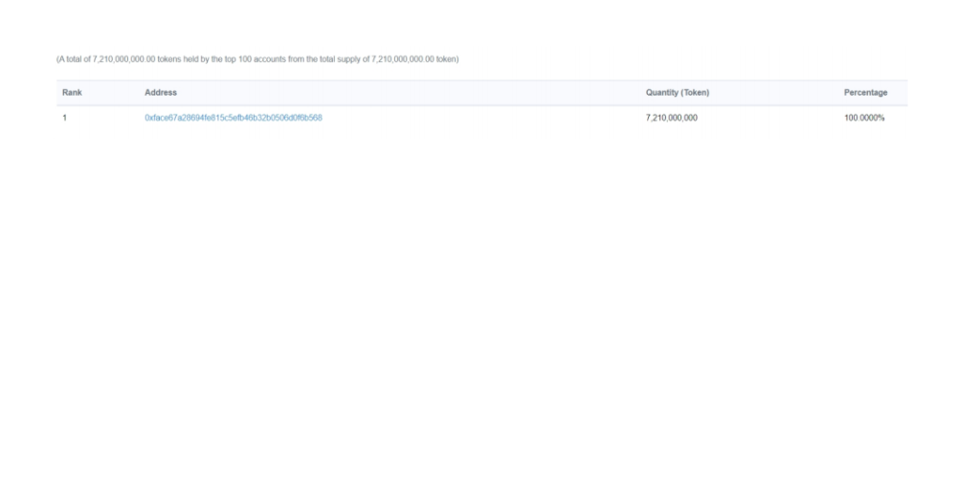
Task: Open holder address 0xface67a28694fe815c5efb46b32b0506d0f6b568
Action: [x=234, y=118]
